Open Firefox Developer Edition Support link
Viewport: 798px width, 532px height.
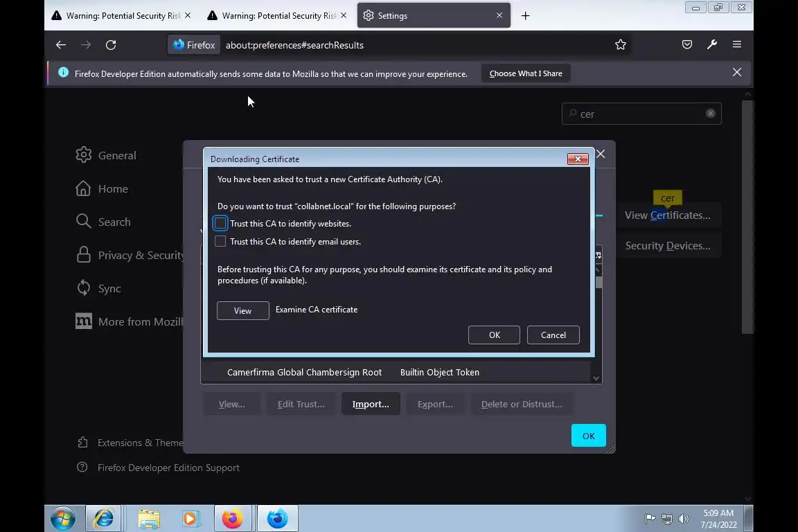click(158, 468)
